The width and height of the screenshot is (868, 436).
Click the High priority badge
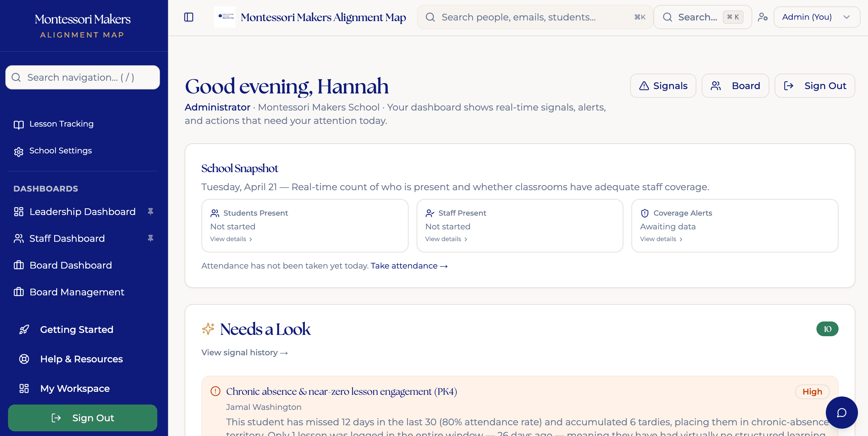(812, 391)
